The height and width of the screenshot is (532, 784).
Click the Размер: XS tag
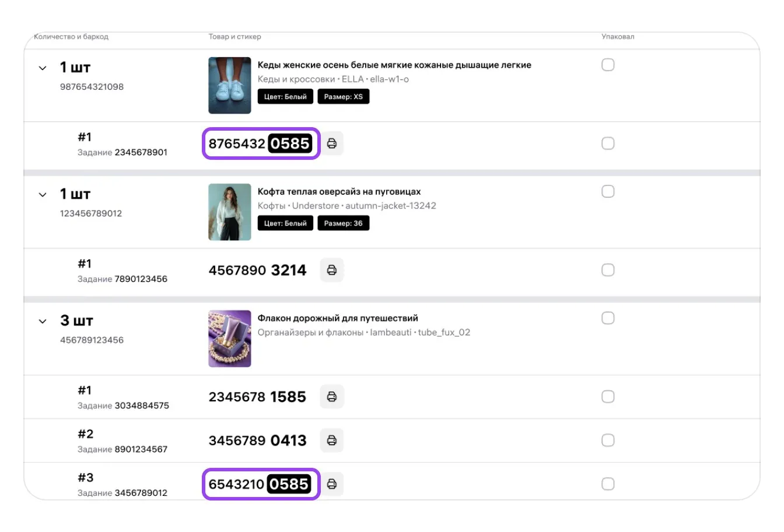(x=343, y=97)
